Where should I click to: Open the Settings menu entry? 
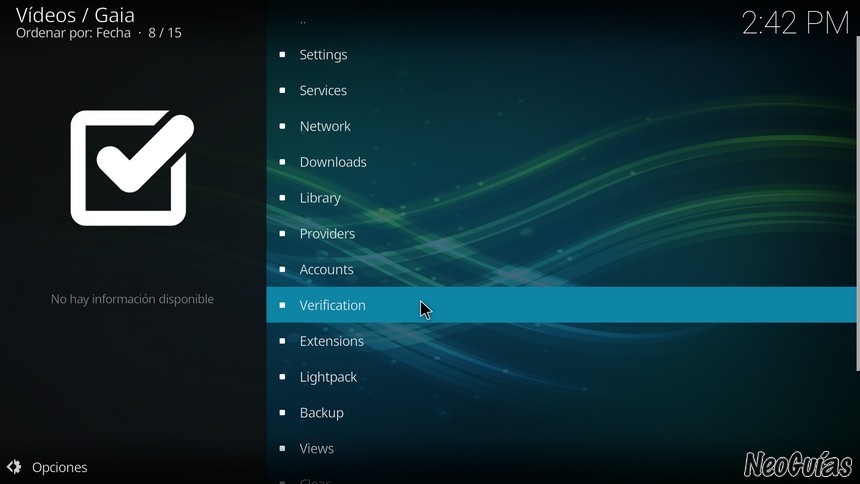click(x=561, y=55)
